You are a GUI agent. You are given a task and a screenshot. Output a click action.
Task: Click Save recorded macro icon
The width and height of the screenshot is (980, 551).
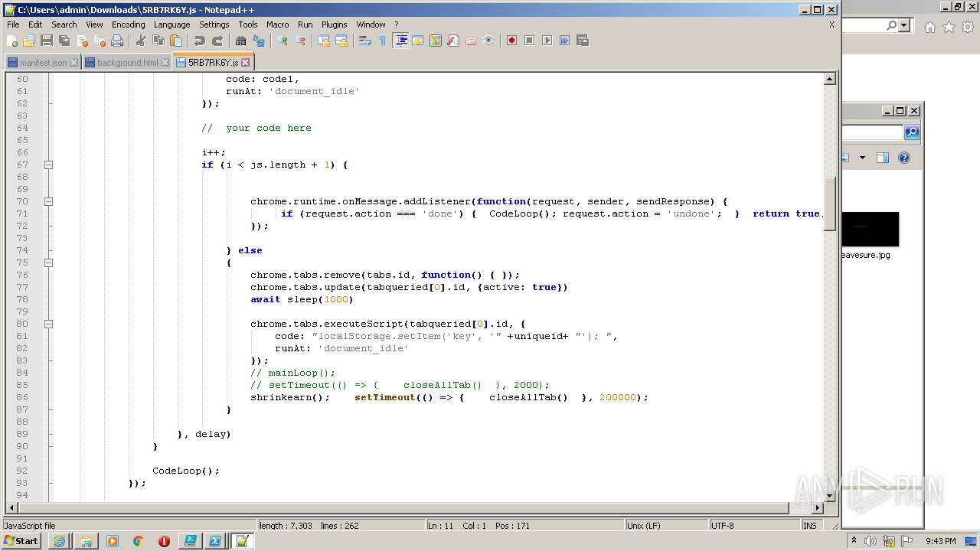coord(582,41)
